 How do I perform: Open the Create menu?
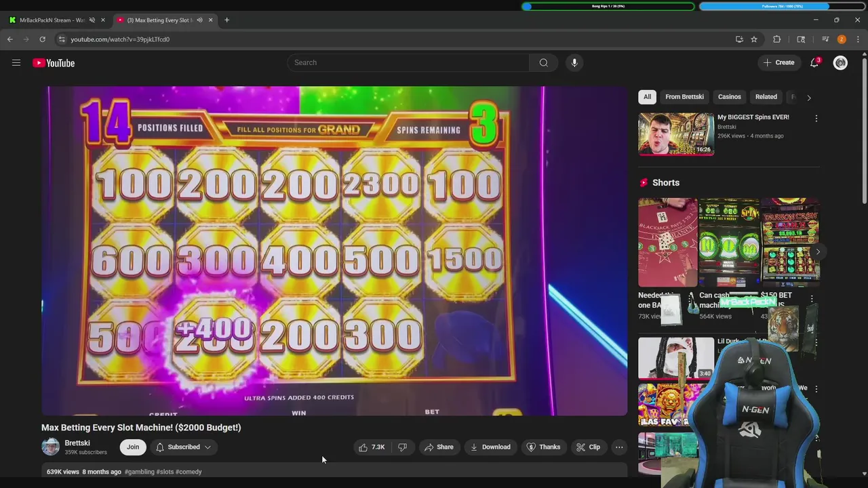coord(778,62)
